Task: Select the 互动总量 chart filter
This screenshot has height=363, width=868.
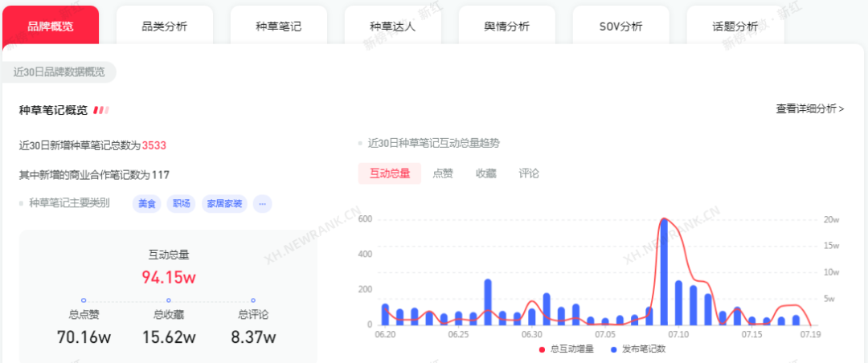Action: pos(390,173)
